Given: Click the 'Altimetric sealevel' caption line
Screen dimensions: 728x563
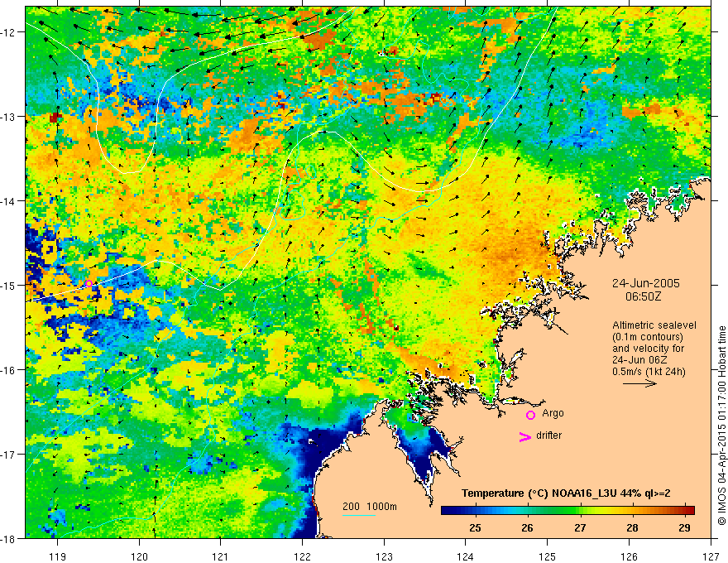Looking at the screenshot, I should [x=654, y=325].
